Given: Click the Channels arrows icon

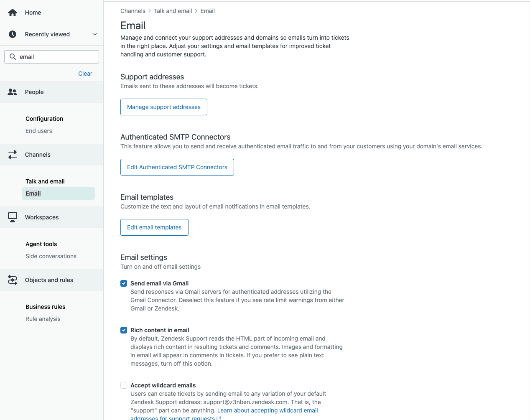Looking at the screenshot, I should click(x=13, y=155).
